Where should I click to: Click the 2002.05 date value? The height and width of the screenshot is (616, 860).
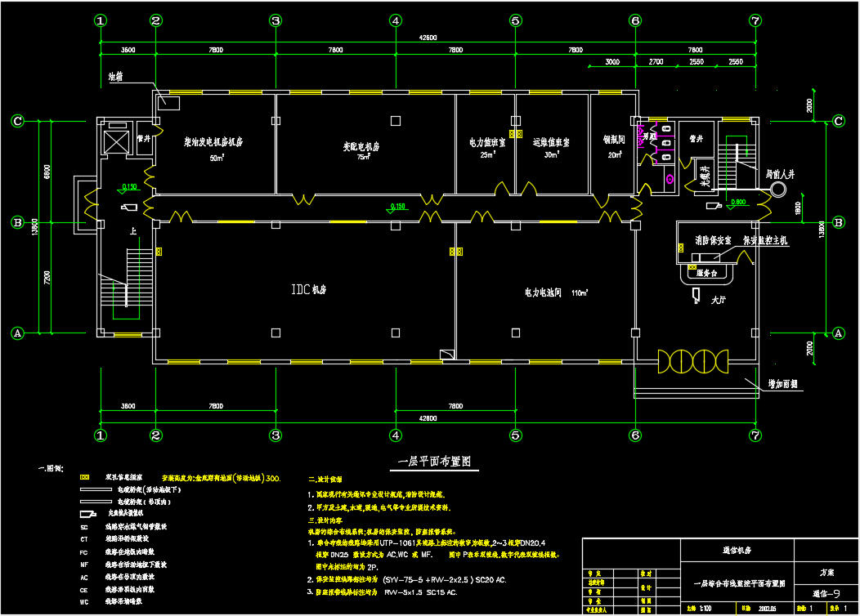pyautogui.click(x=768, y=609)
